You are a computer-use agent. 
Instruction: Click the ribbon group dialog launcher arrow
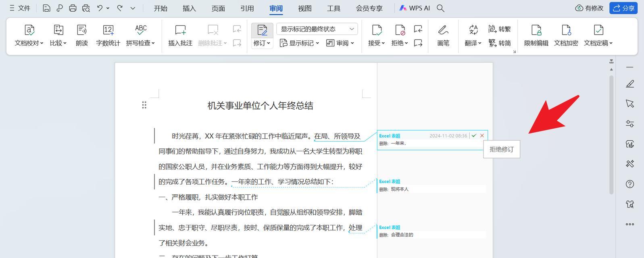point(514,52)
